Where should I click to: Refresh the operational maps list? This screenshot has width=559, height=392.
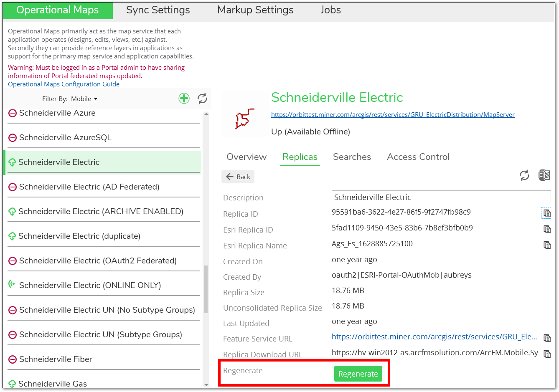pyautogui.click(x=202, y=99)
